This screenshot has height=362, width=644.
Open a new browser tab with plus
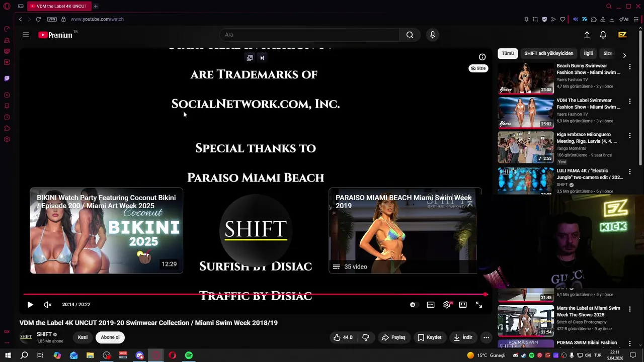[96, 6]
